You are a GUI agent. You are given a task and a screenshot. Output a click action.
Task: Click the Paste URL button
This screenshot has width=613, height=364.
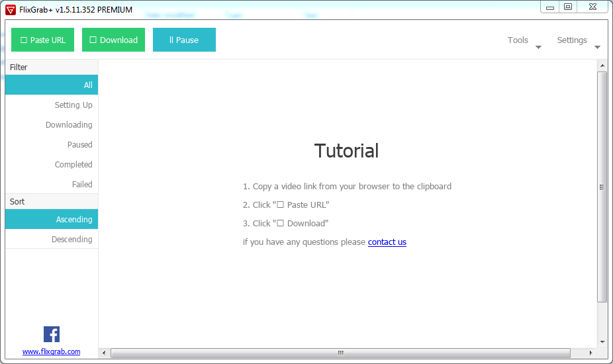pyautogui.click(x=42, y=40)
